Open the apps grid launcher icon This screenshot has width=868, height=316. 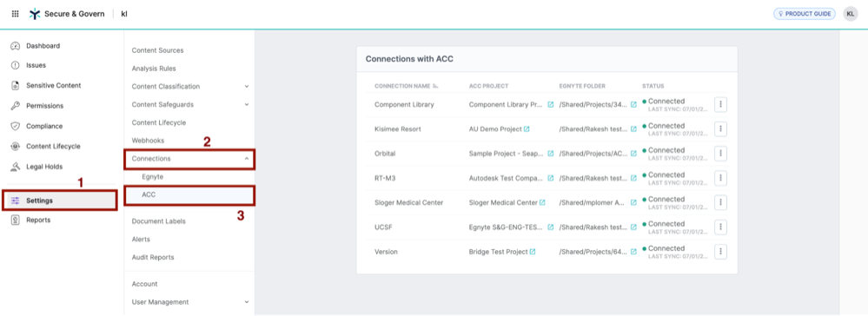15,14
